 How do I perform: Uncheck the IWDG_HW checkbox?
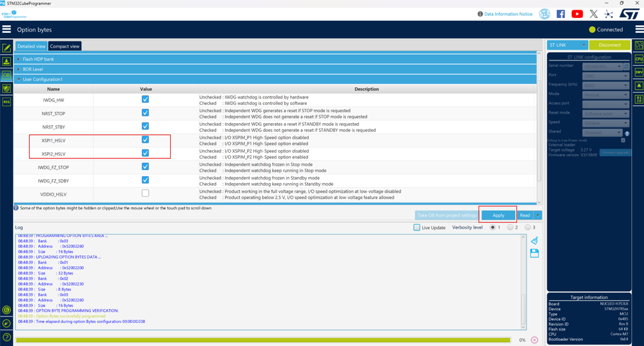click(146, 99)
